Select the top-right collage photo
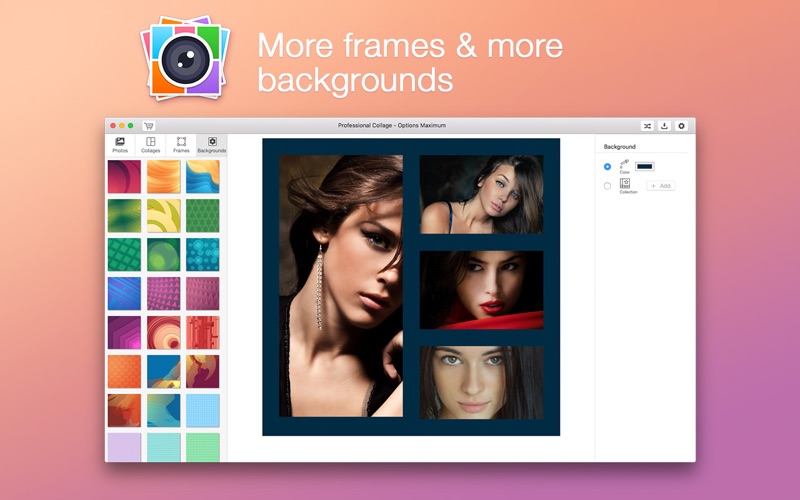The width and height of the screenshot is (800, 500). click(x=481, y=194)
